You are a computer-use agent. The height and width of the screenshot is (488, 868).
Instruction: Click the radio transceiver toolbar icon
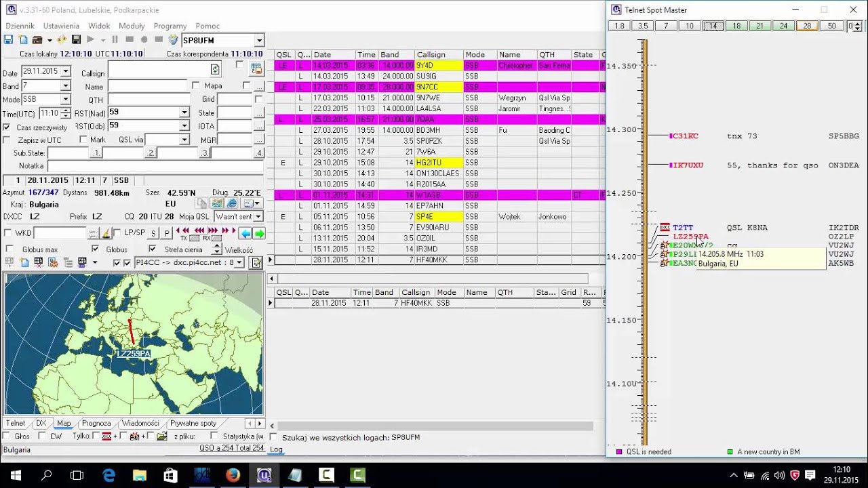point(37,40)
